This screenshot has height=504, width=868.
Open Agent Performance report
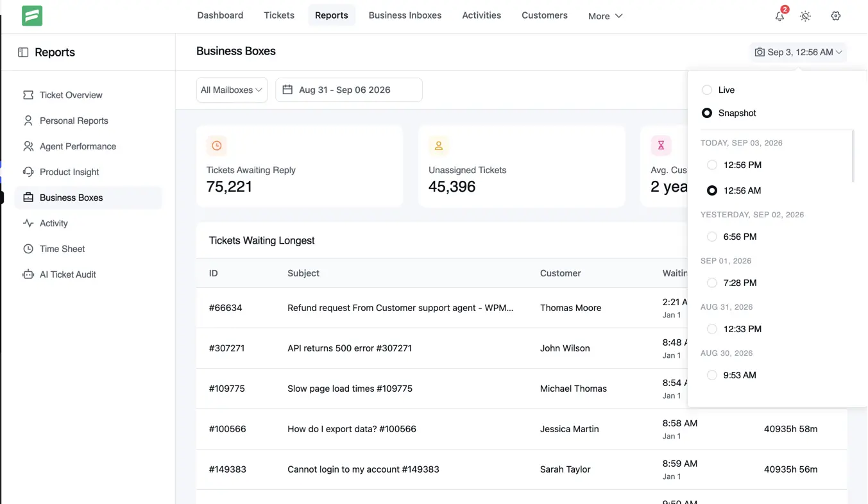[x=88, y=146]
